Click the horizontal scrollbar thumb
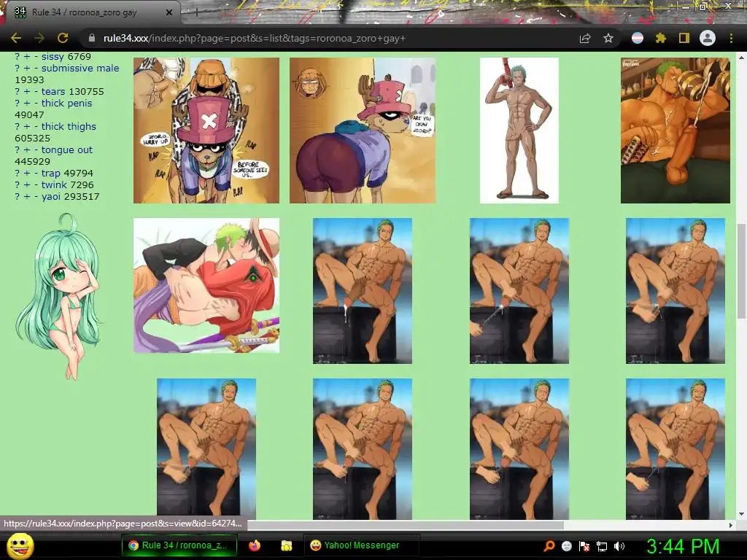Viewport: 747px width, 560px height. 405,525
